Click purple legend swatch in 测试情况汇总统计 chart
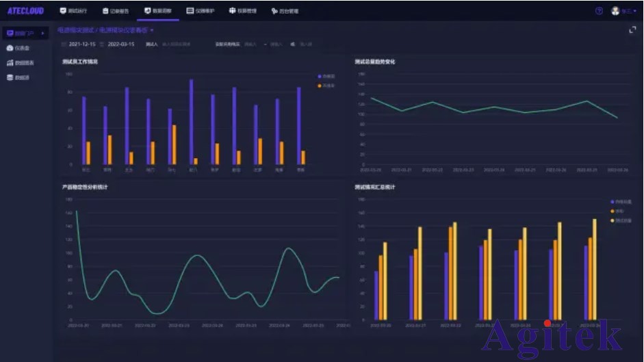The height and width of the screenshot is (362, 644). pyautogui.click(x=613, y=202)
